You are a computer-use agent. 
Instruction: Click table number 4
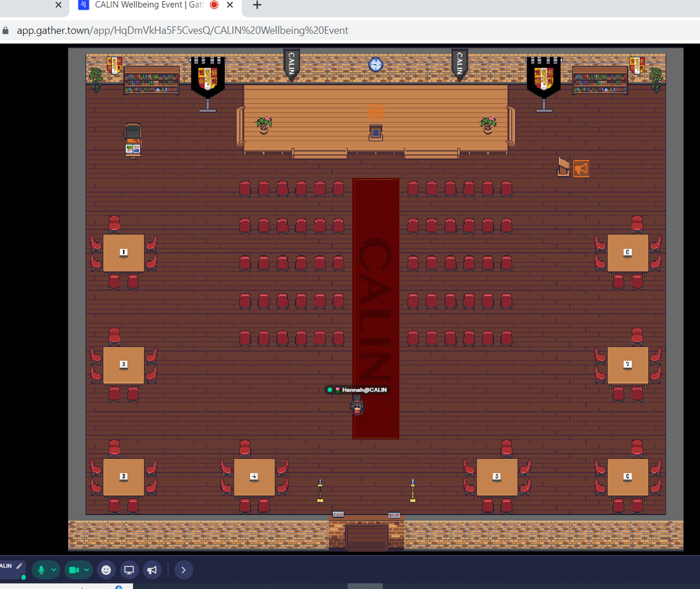(x=254, y=476)
